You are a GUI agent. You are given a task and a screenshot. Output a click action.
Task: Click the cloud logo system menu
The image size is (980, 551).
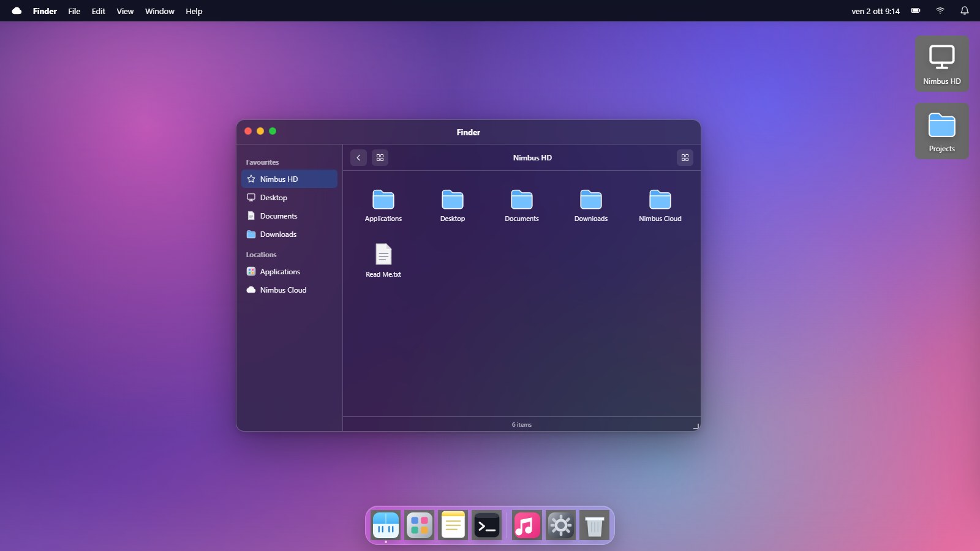click(17, 11)
